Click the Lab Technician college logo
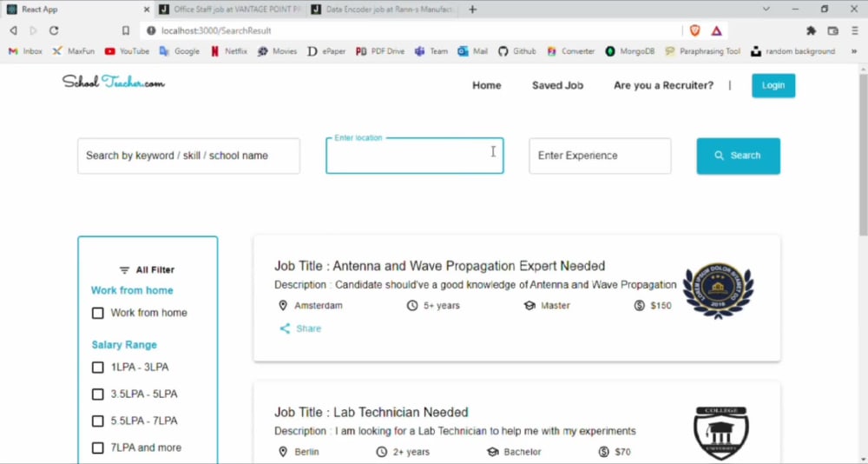Viewport: 868px width, 464px height. (x=720, y=434)
